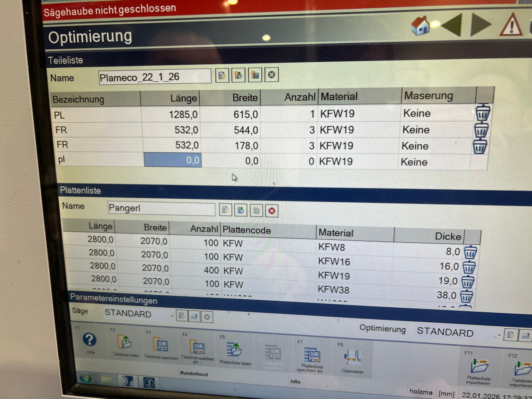This screenshot has width=532, height=399.
Task: Click the Home house icon
Action: click(421, 25)
